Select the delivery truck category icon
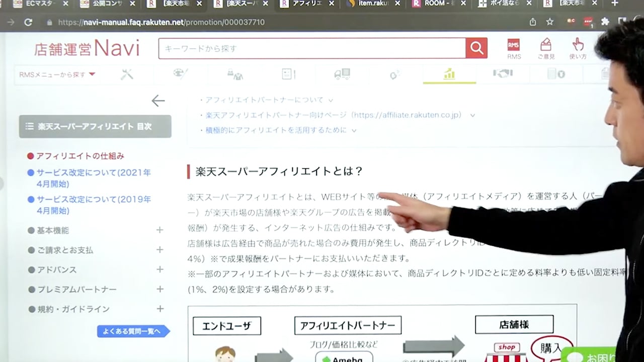The image size is (644, 362). tap(342, 74)
